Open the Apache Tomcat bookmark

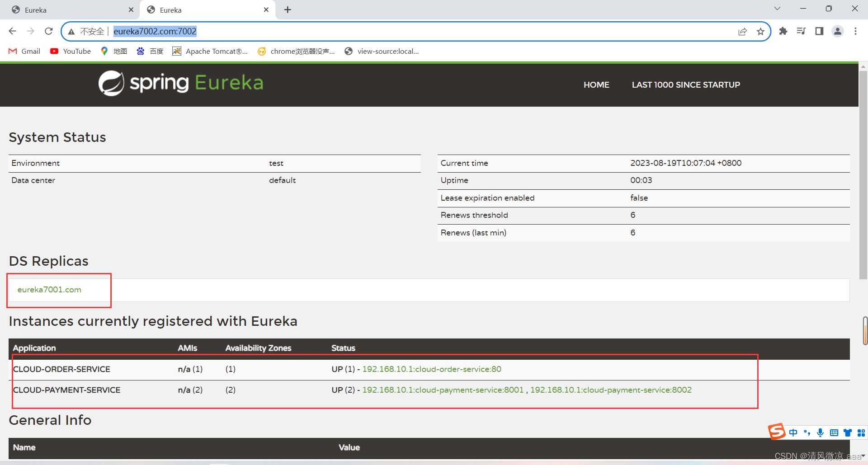(210, 51)
